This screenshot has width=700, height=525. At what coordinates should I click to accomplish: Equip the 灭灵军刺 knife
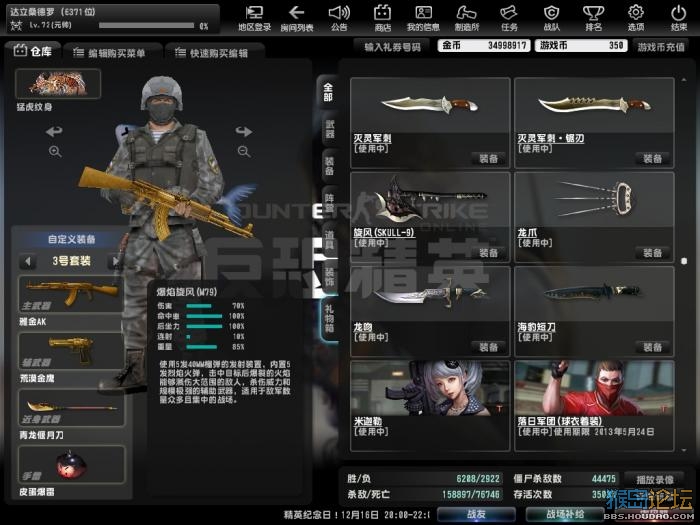(488, 158)
